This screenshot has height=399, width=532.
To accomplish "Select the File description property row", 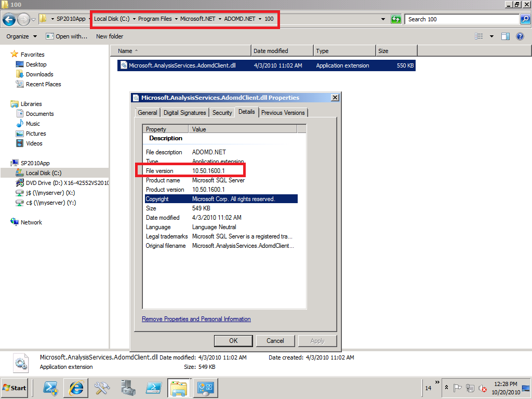I will pos(221,152).
